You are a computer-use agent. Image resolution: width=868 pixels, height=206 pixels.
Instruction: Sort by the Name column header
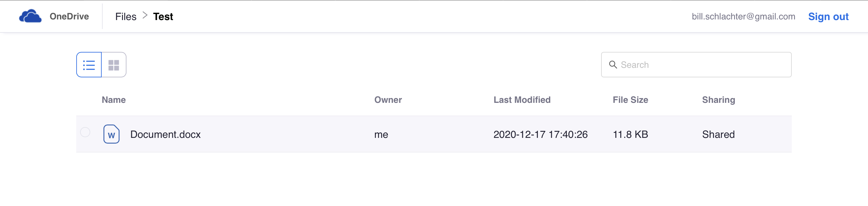[113, 100]
